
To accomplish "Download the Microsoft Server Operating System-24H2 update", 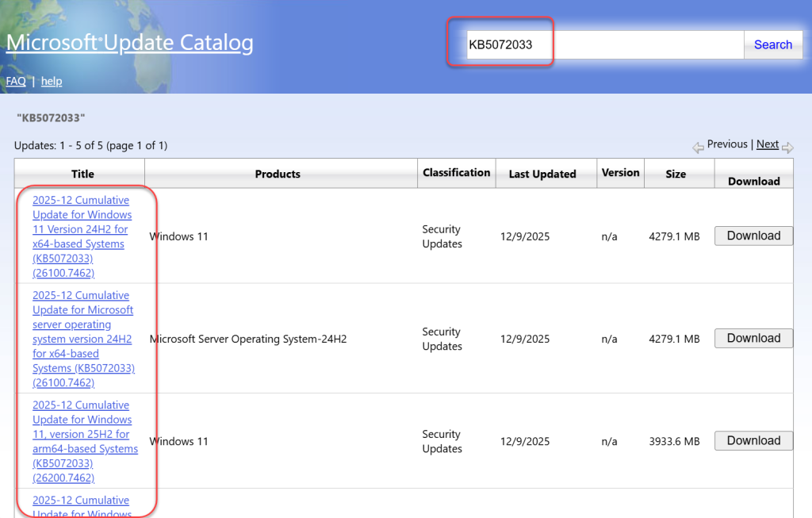I will (753, 338).
